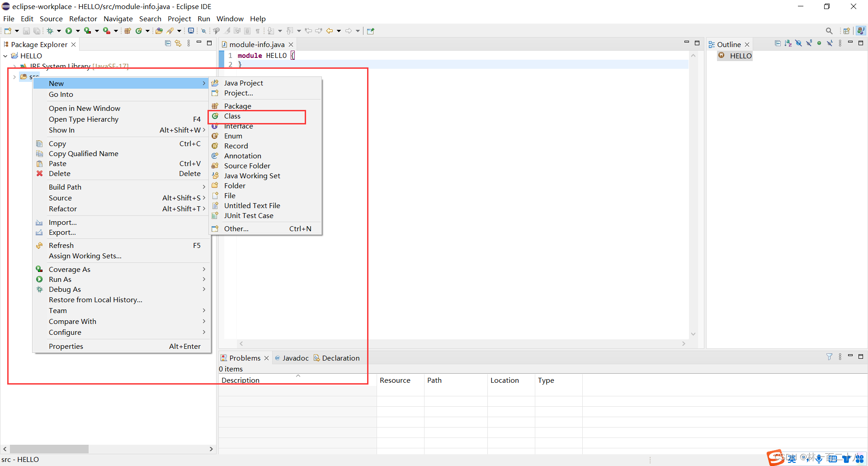The image size is (868, 466).
Task: Click the New Java Class toolbar icon
Action: pyautogui.click(x=139, y=31)
